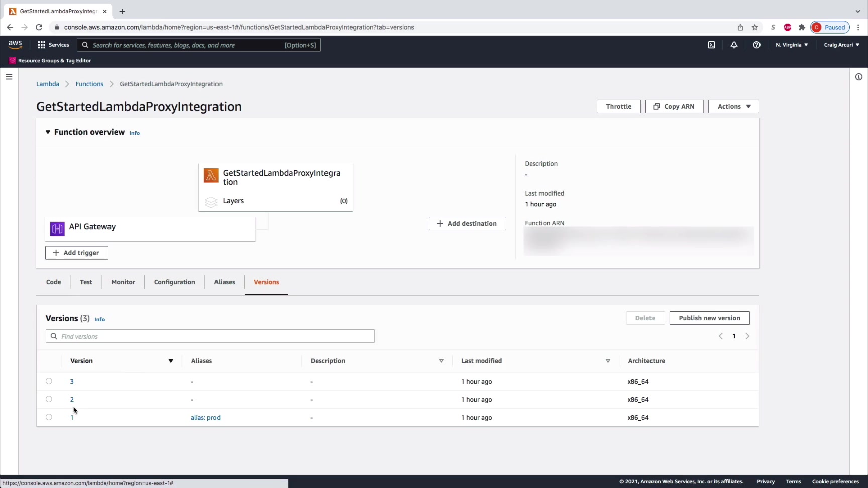Open the browser tab list chevron
This screenshot has height=488, width=868.
pyautogui.click(x=858, y=11)
